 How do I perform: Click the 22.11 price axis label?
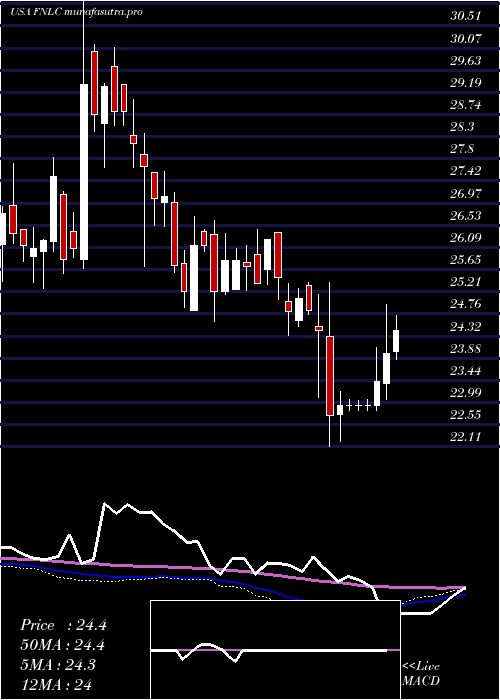pos(466,437)
